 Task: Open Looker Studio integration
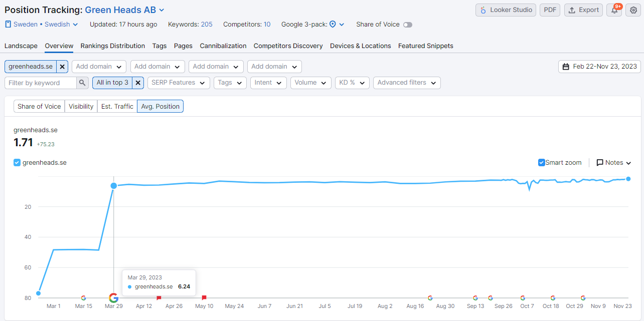pyautogui.click(x=506, y=10)
